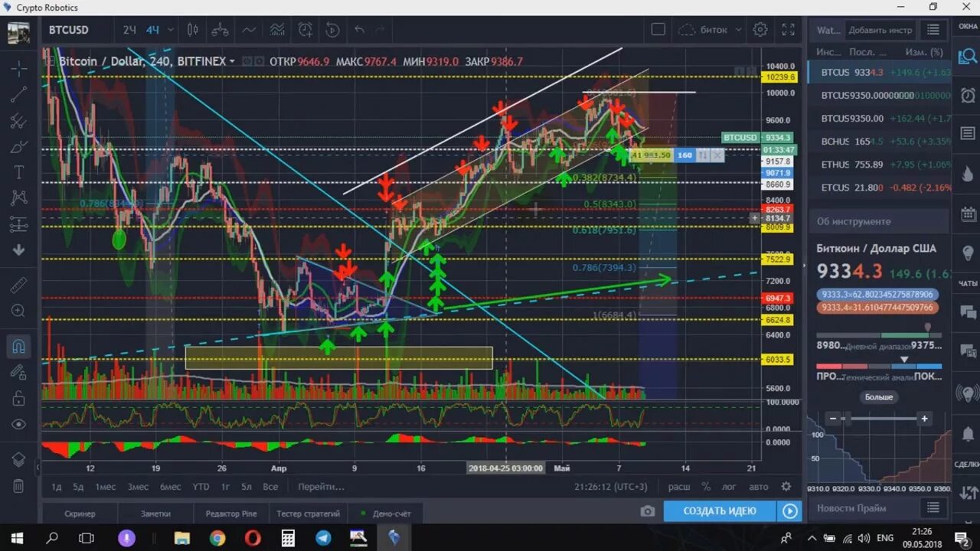980x551 pixels.
Task: Open the Тестер стратегий tab
Action: click(x=308, y=514)
